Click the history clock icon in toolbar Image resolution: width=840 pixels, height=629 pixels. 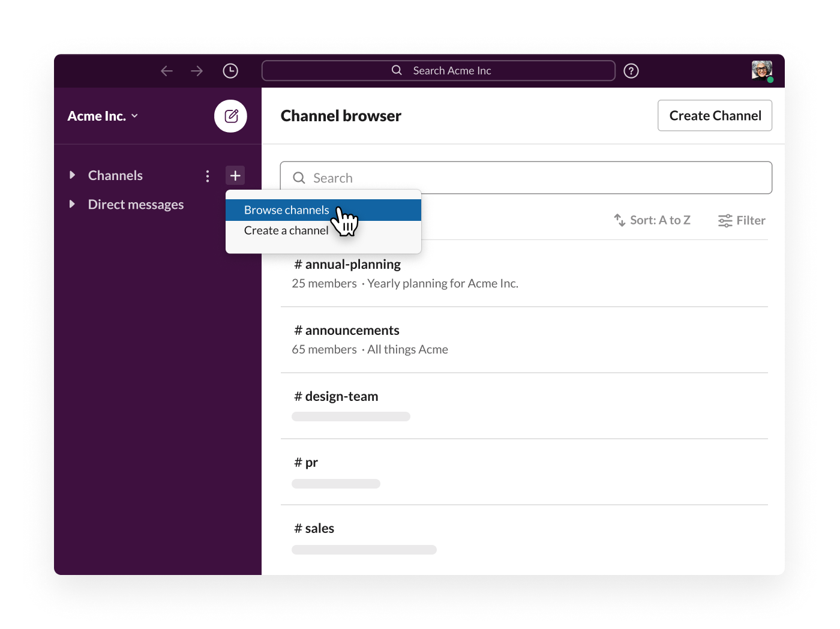point(230,71)
